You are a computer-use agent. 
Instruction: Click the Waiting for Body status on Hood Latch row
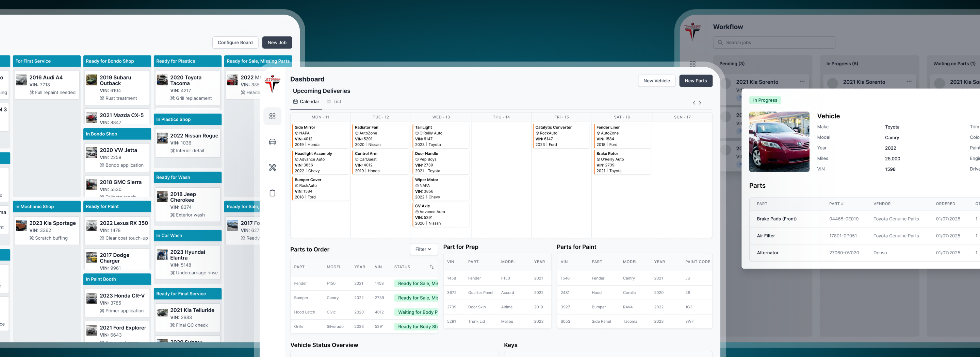tap(416, 312)
